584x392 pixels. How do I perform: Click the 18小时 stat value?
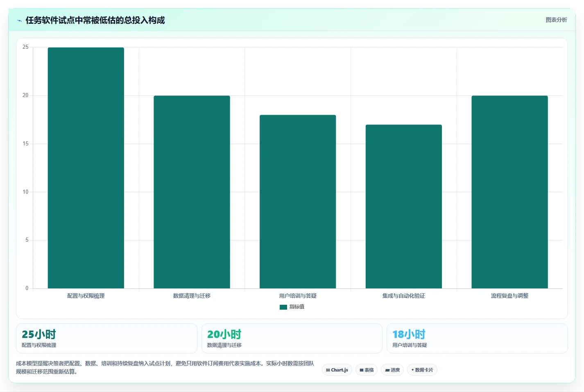[x=409, y=334]
